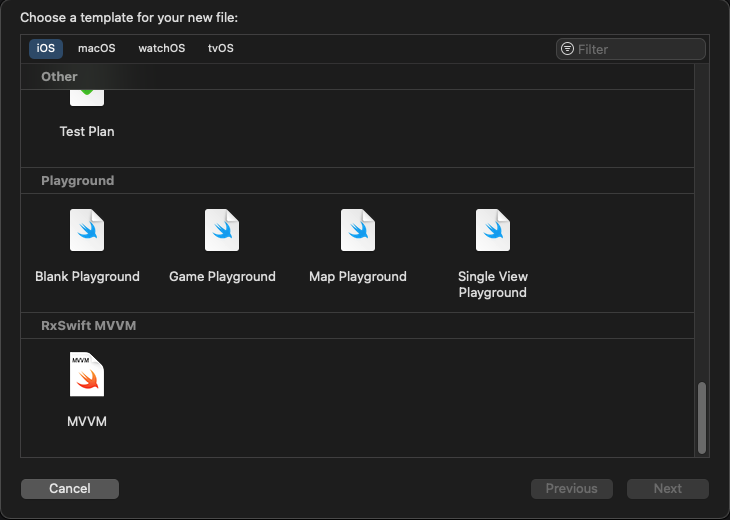Click the MVVM label text
The image size is (730, 520).
[87, 421]
